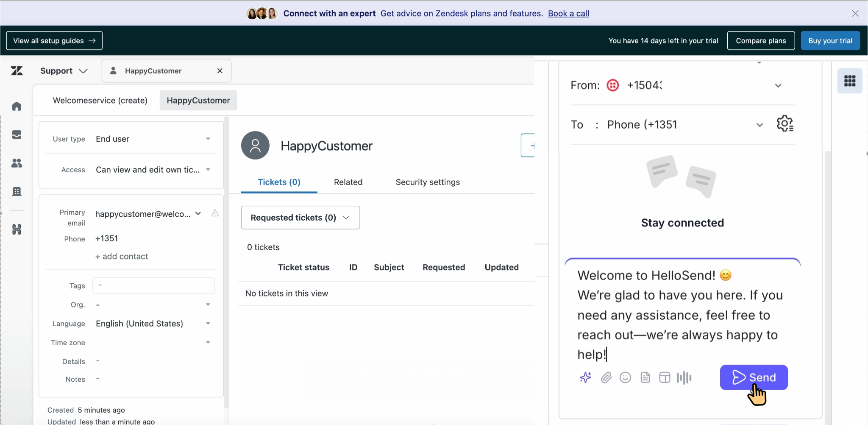Click the Updated column header
This screenshot has width=868, height=425.
(501, 268)
